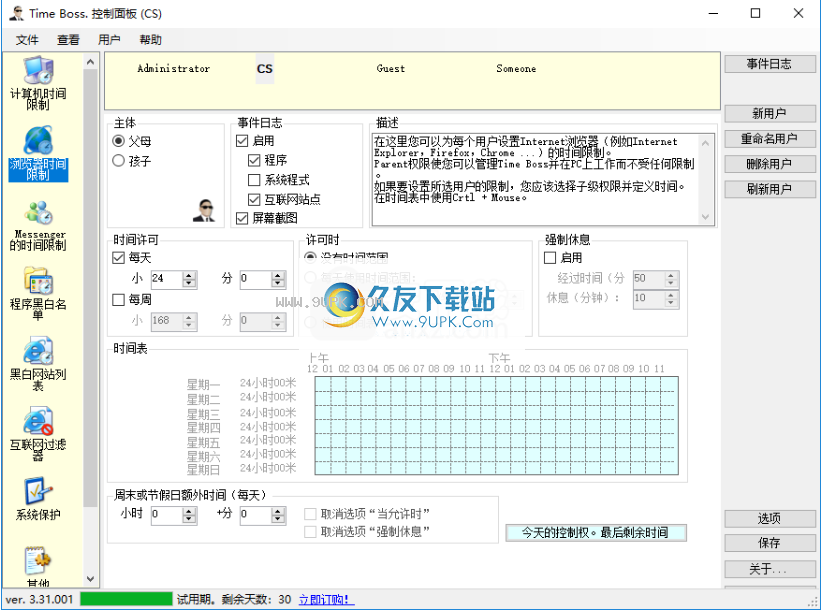Open the 选项 button

tap(770, 519)
